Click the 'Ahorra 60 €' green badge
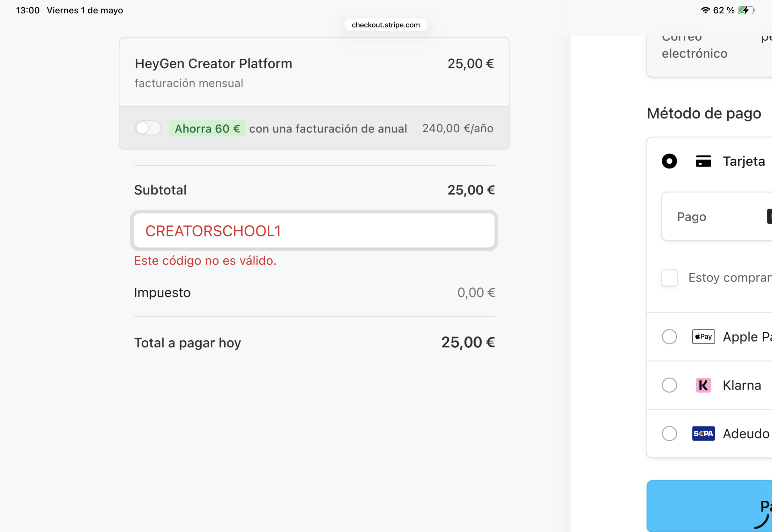772x532 pixels. pyautogui.click(x=207, y=128)
